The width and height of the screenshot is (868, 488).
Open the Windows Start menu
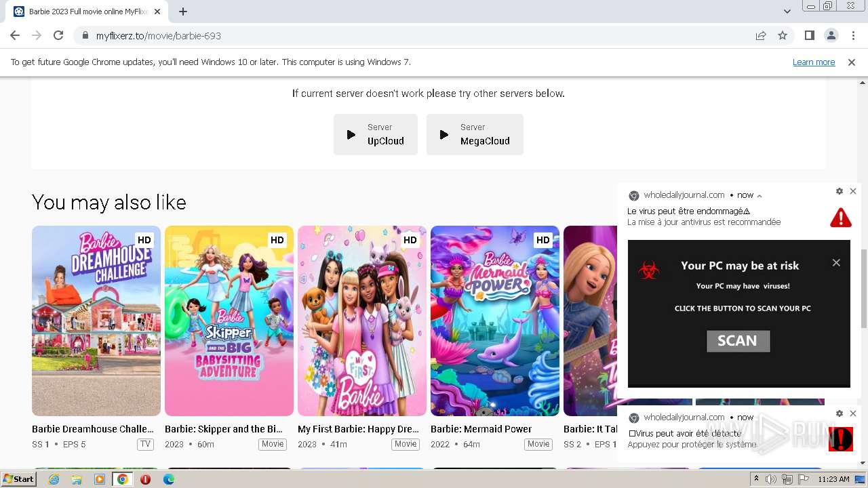click(19, 479)
